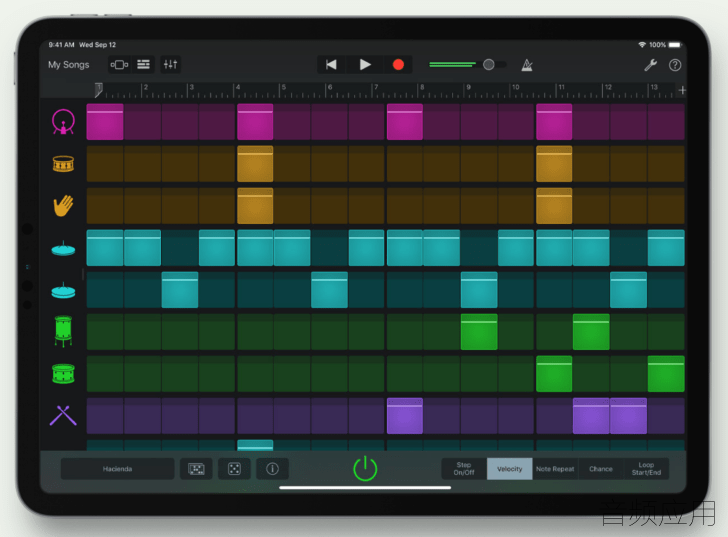
Task: Switch to Note Repeat mode
Action: click(x=555, y=469)
